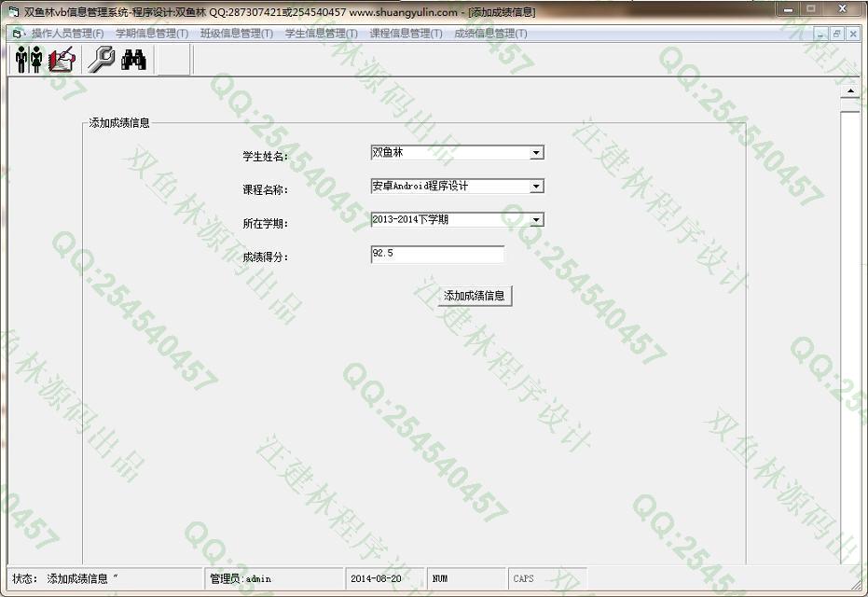Open the 成绩信息管理(T) menu
This screenshot has width=868, height=597.
491,34
